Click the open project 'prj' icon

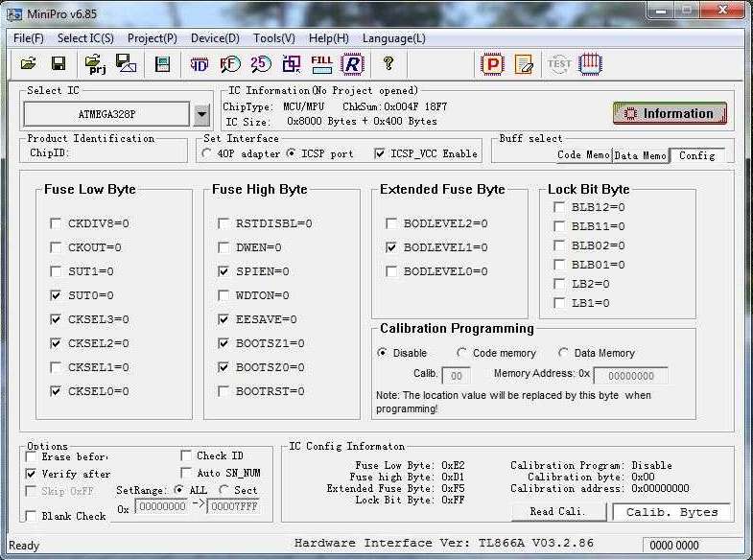click(x=95, y=64)
